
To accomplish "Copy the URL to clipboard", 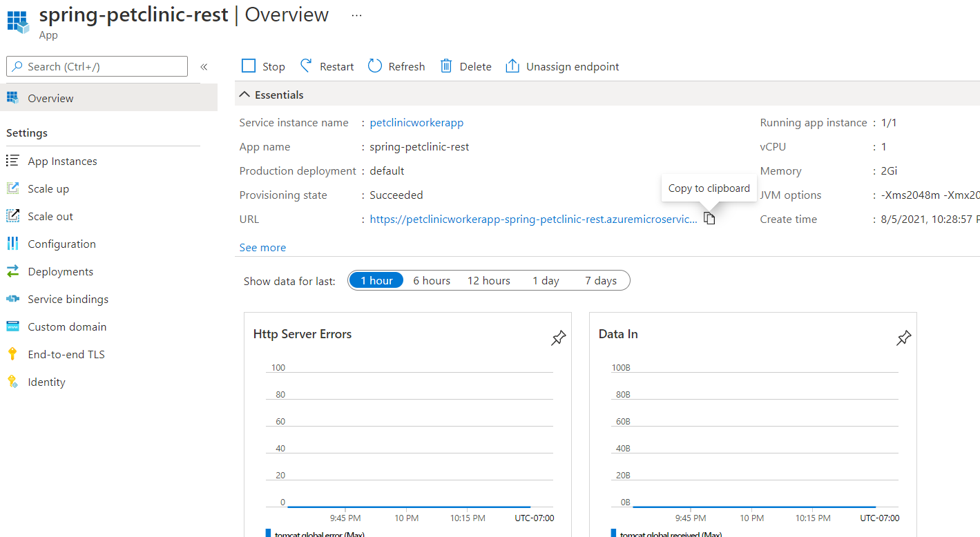I will 709,219.
